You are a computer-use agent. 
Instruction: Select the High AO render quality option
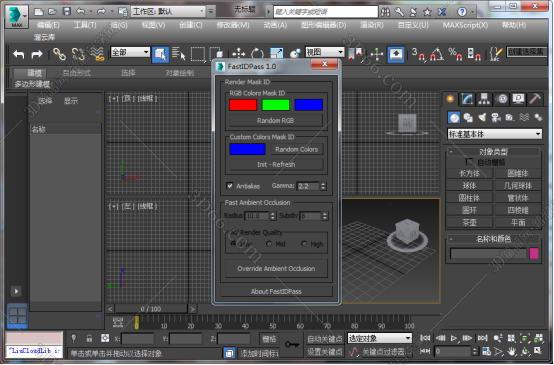coord(304,243)
